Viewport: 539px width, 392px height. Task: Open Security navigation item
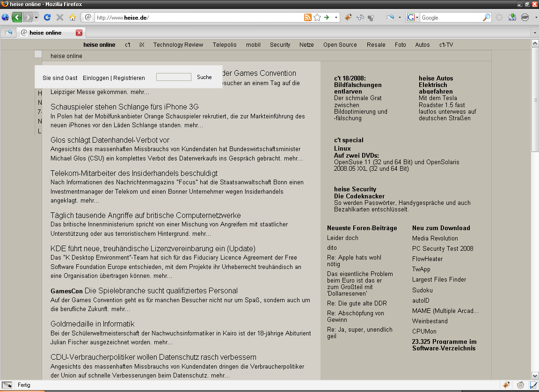click(x=280, y=44)
